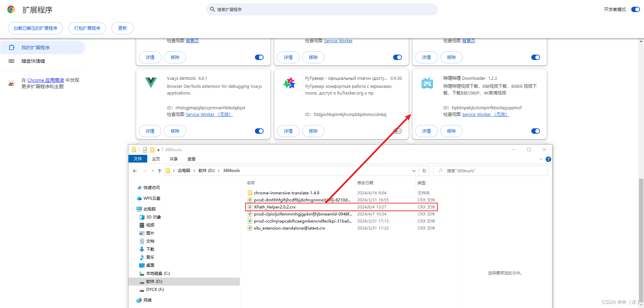Open quick access toolbar customize dropdown
The width and height of the screenshot is (644, 308).
coord(159,150)
